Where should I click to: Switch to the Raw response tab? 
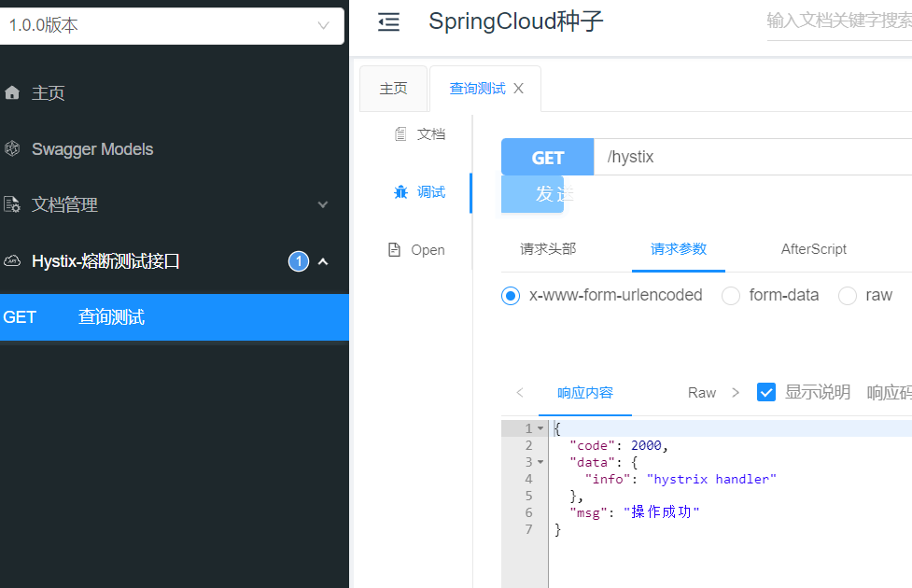[701, 393]
